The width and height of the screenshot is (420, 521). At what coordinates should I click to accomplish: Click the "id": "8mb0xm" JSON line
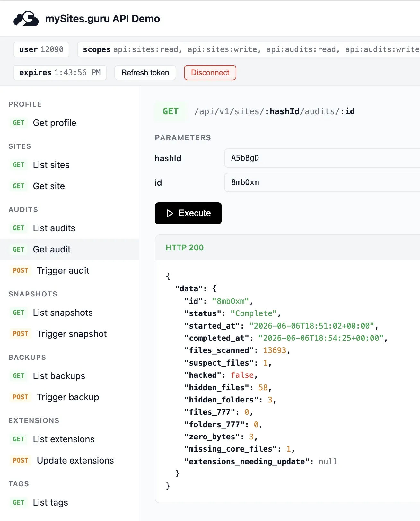tap(219, 301)
